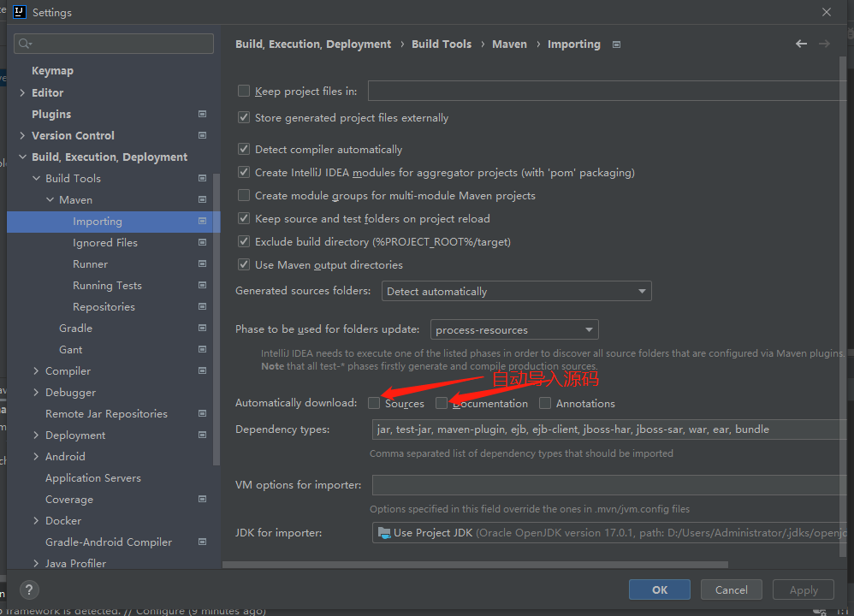Click the Apply button

click(804, 589)
